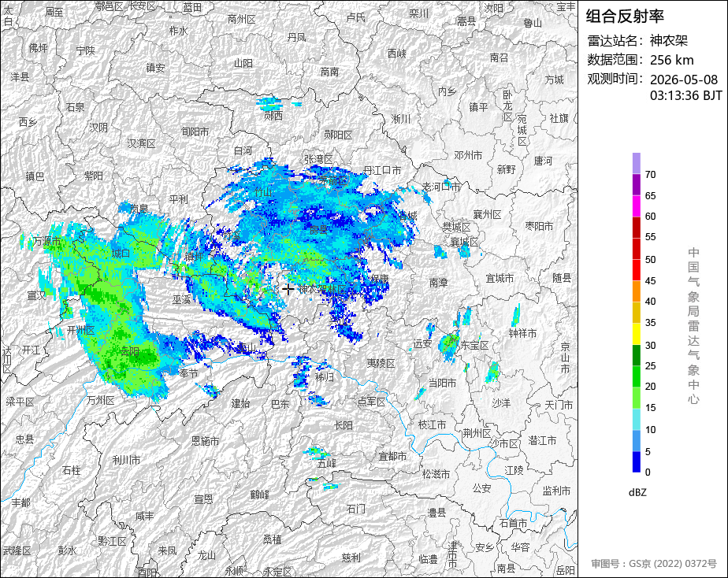Click the "神农架林区" map label

(323, 289)
